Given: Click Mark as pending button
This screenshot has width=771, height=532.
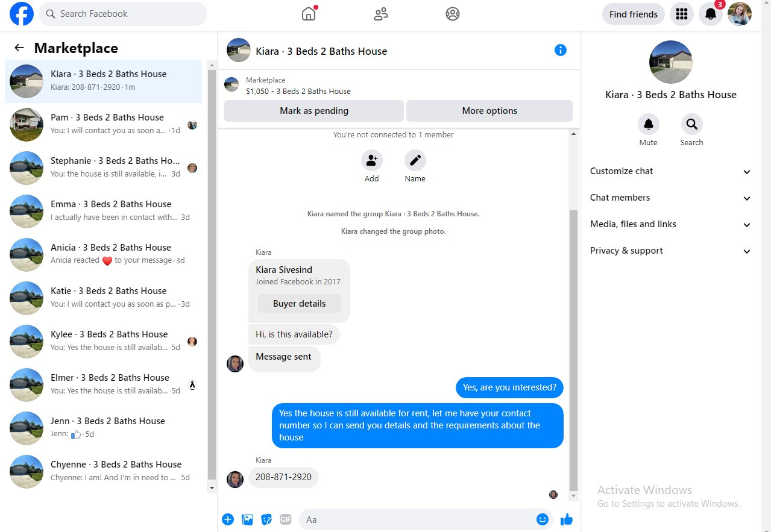Looking at the screenshot, I should click(314, 111).
